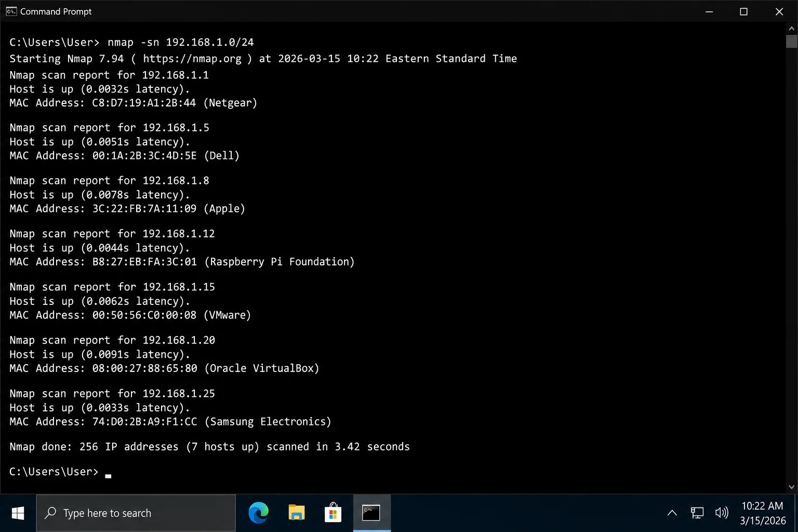Image resolution: width=798 pixels, height=532 pixels.
Task: Click the Type here to search box
Action: [136, 513]
